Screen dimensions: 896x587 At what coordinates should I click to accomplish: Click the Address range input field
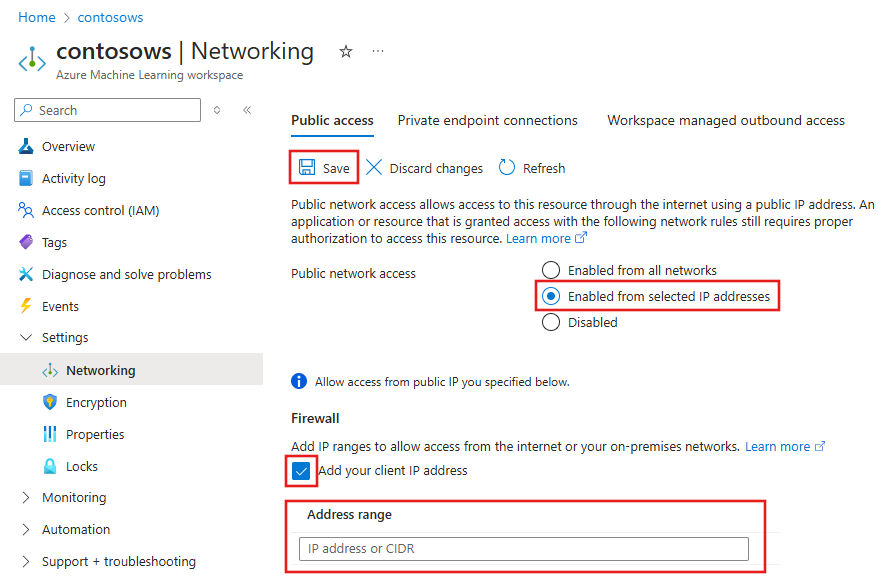coord(522,549)
